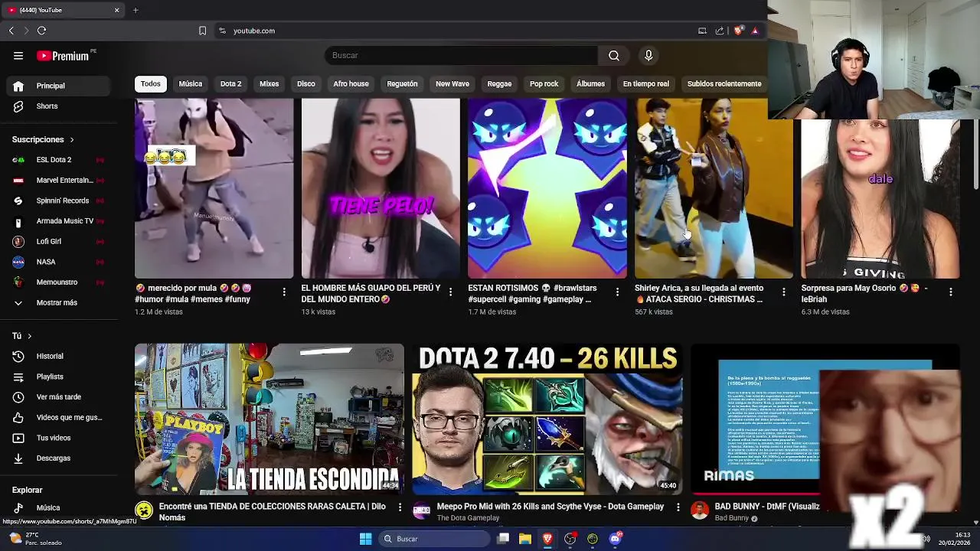Select the Todos filter chip
The image size is (980, 551).
[x=151, y=83]
